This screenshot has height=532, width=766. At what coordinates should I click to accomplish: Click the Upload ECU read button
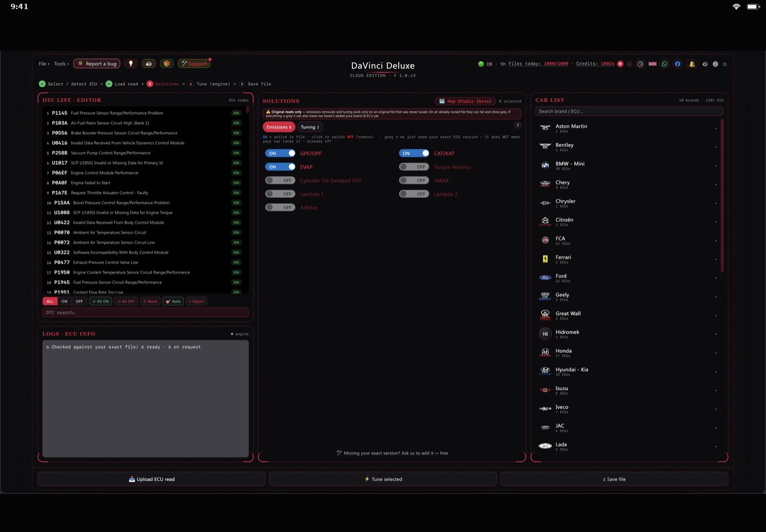[152, 479]
